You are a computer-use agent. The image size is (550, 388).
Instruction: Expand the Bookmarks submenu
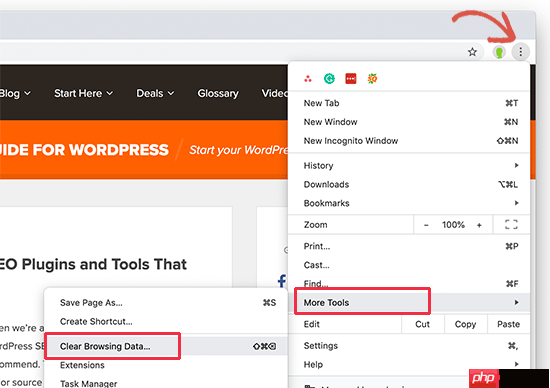[x=409, y=203]
